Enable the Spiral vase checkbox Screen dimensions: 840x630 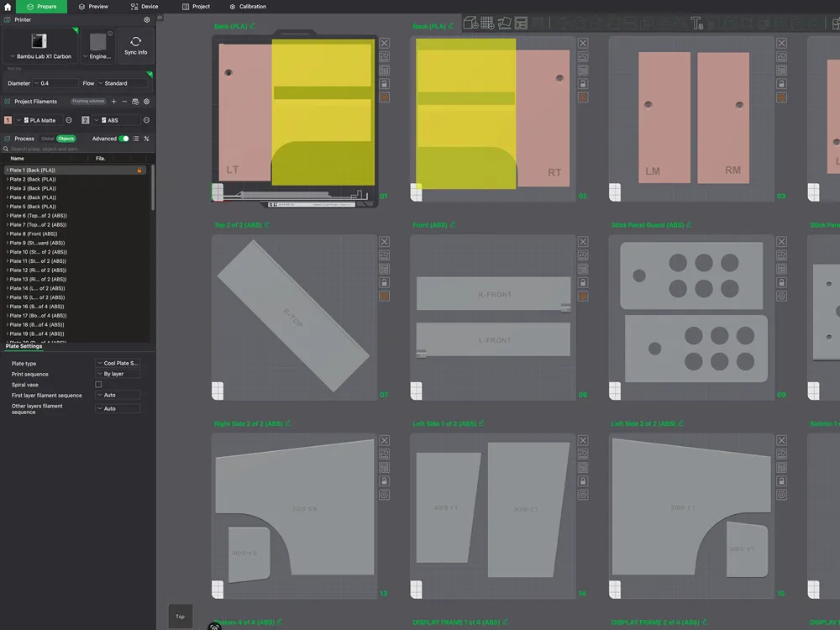[x=98, y=385]
